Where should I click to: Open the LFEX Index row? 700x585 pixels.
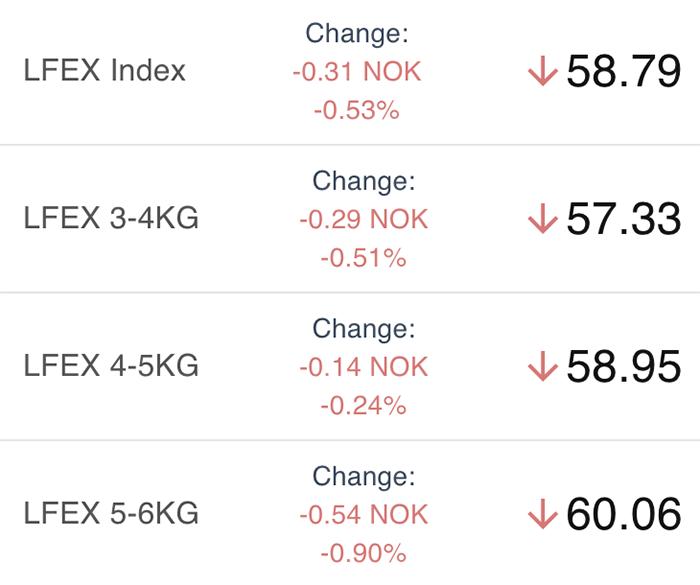click(105, 72)
